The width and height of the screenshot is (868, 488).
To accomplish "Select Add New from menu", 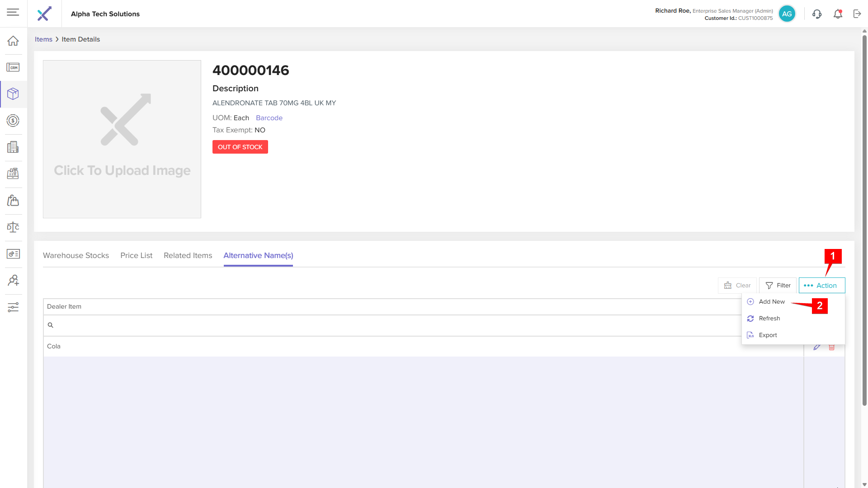I will click(771, 302).
